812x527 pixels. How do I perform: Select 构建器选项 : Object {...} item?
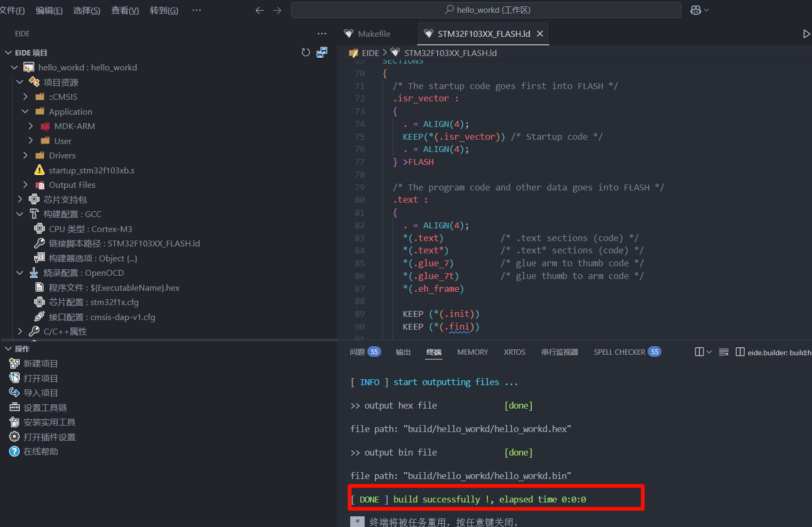click(x=93, y=258)
